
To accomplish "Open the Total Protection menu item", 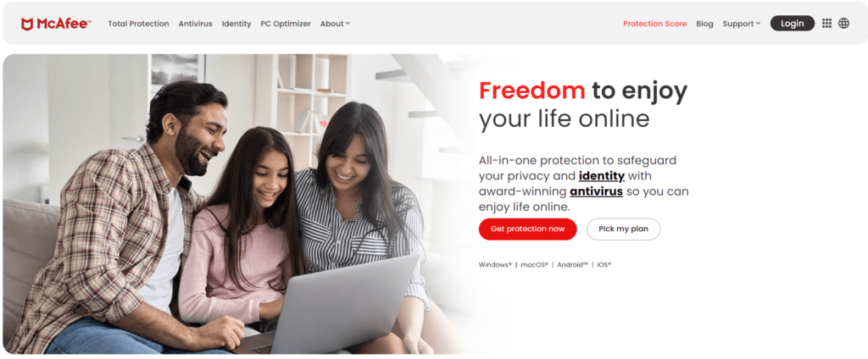I will coord(138,24).
